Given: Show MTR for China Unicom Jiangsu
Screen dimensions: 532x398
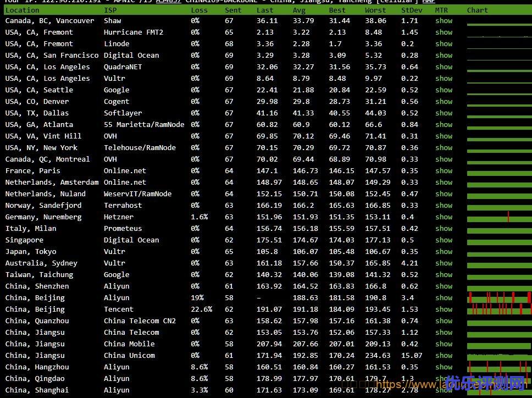Looking at the screenshot, I should tap(444, 356).
